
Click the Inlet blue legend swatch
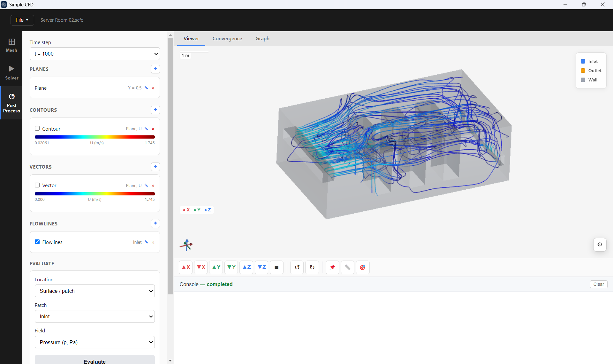pyautogui.click(x=583, y=61)
